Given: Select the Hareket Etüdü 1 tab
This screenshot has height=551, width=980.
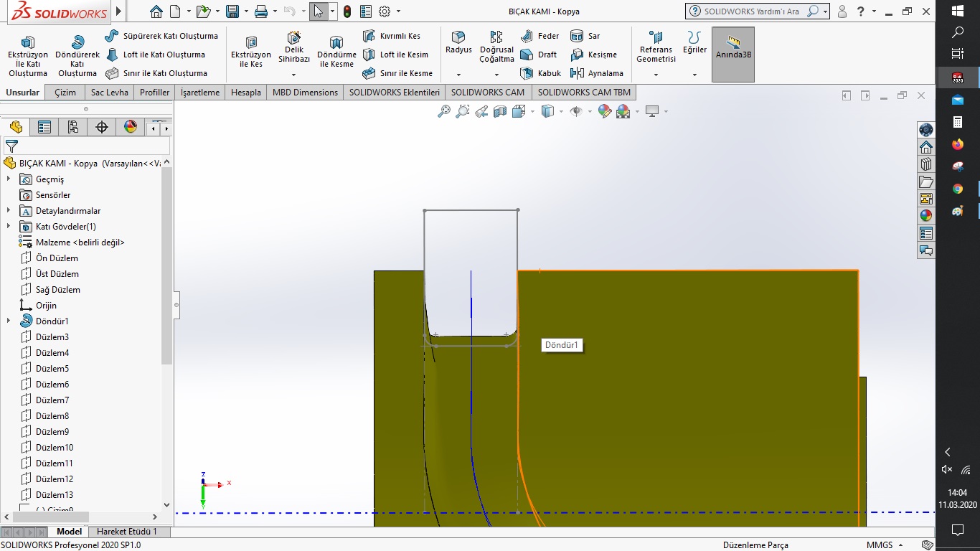Looking at the screenshot, I should (126, 532).
